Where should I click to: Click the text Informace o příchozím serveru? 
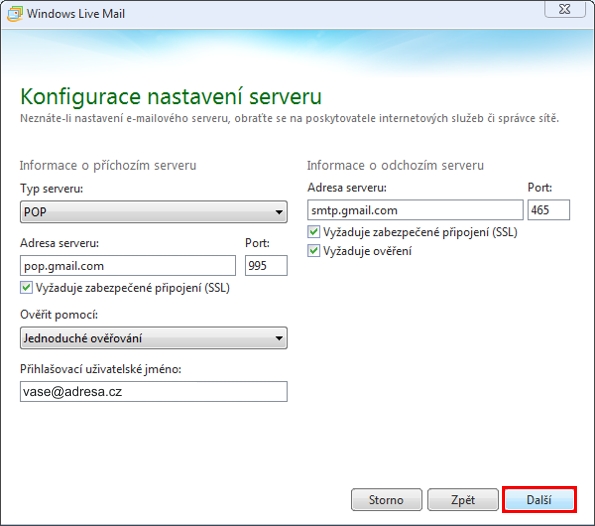point(108,165)
